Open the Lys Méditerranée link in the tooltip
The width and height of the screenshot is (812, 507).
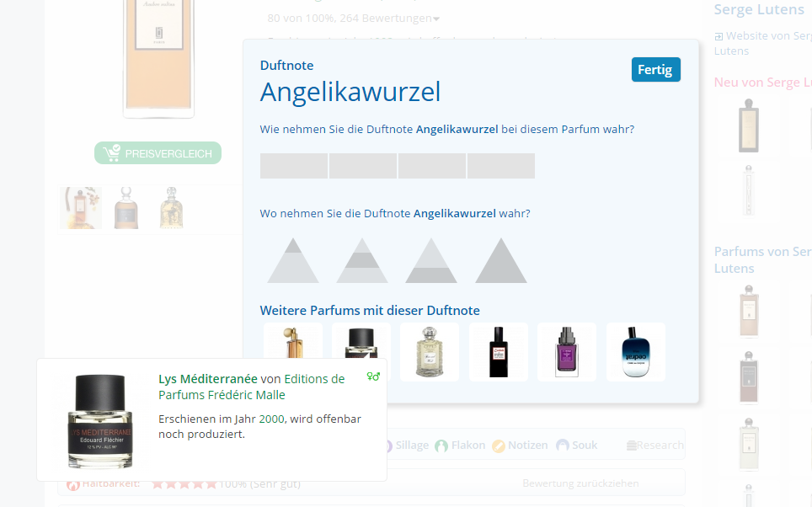[x=208, y=379]
